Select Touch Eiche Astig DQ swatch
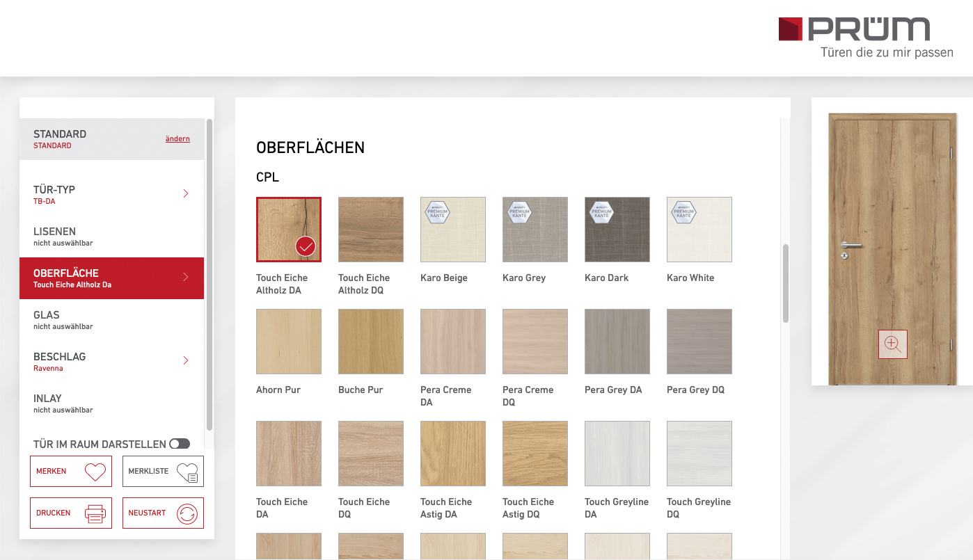The width and height of the screenshot is (973, 560). coord(535,454)
